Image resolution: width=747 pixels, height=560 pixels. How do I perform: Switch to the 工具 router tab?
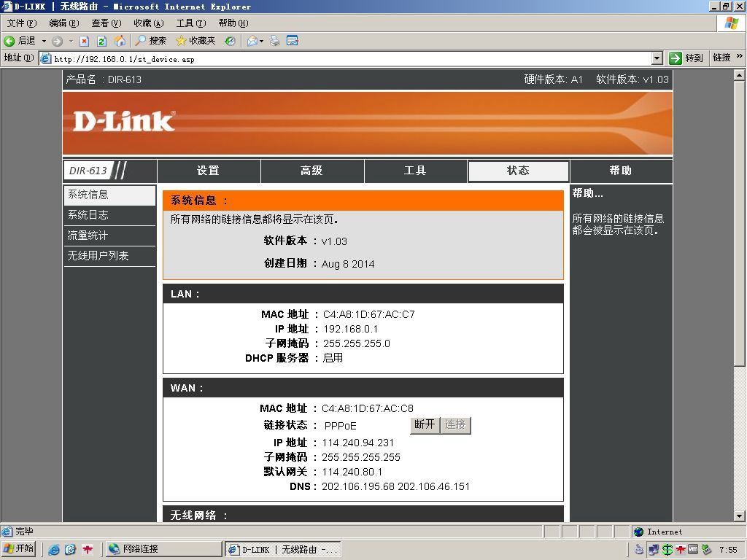tap(415, 171)
